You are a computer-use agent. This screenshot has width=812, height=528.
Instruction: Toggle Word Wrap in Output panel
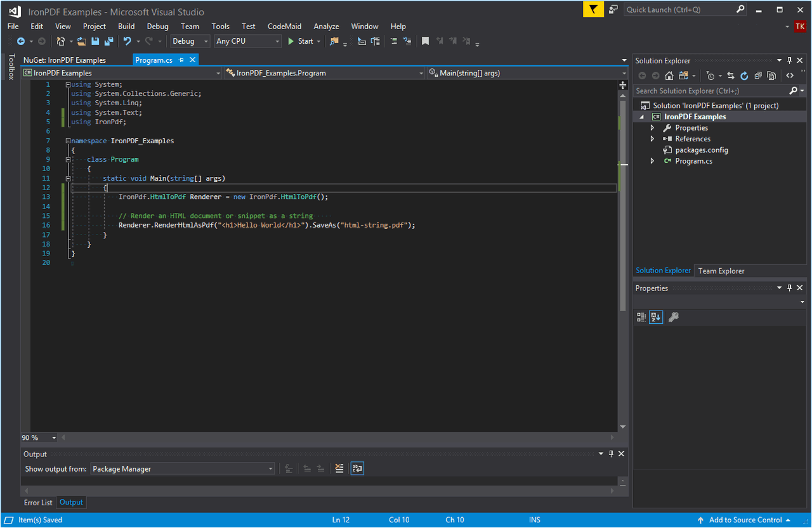click(x=357, y=468)
